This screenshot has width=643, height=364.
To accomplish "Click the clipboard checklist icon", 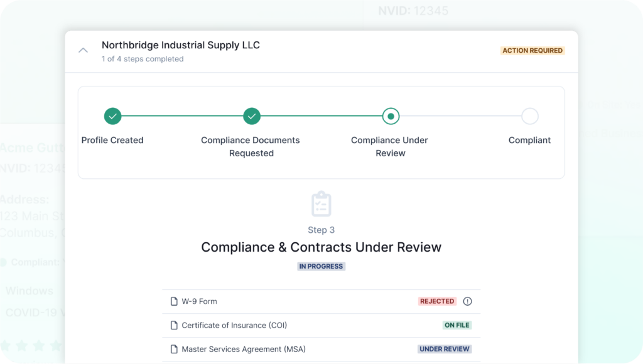I will 321,205.
